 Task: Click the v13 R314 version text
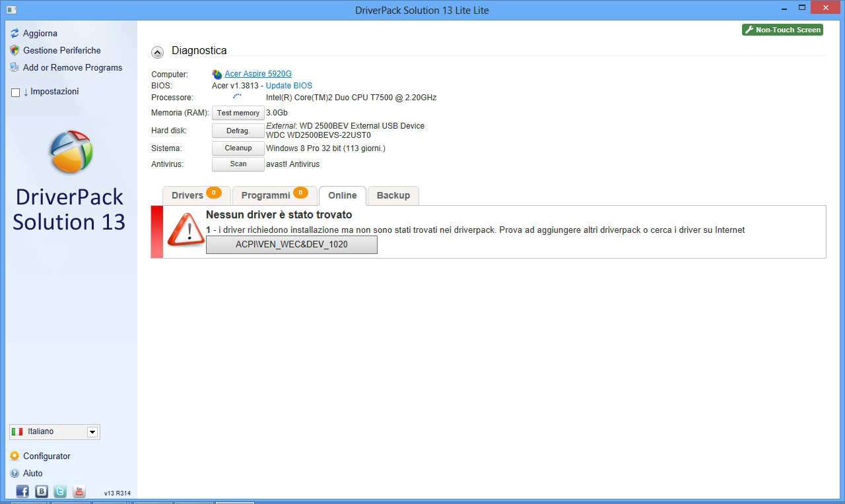(x=118, y=493)
